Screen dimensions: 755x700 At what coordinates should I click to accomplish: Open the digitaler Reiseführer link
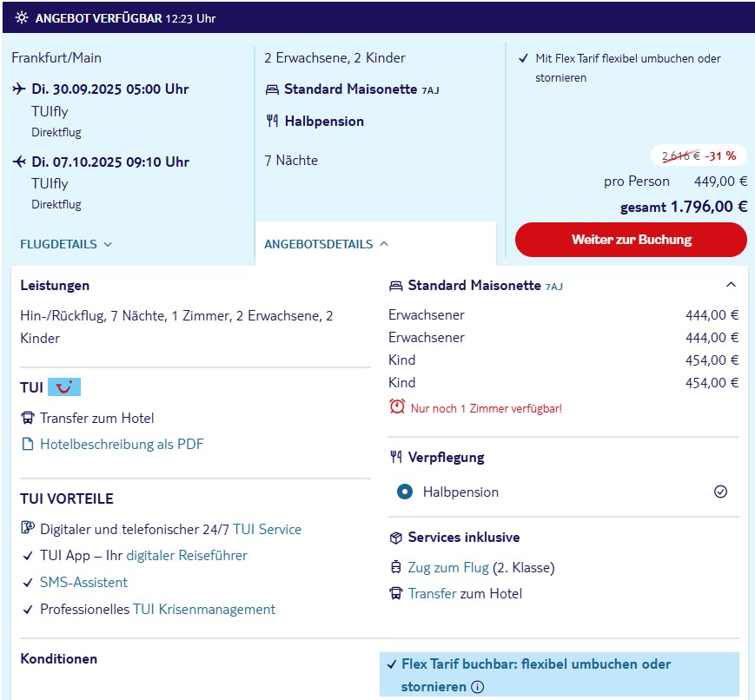tap(187, 556)
